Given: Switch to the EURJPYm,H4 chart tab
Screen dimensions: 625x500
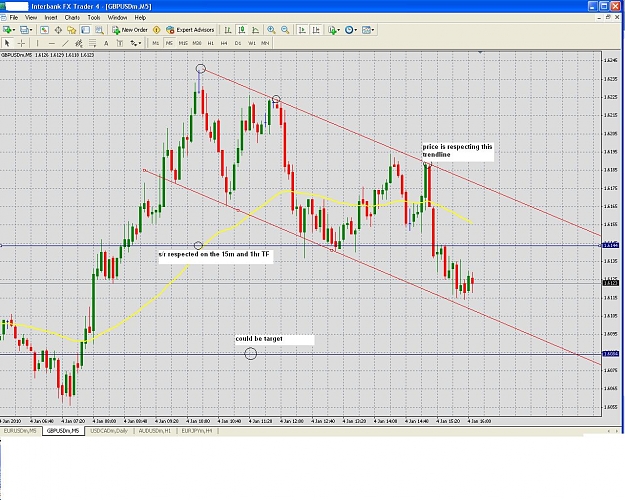Looking at the screenshot, I should [197, 431].
